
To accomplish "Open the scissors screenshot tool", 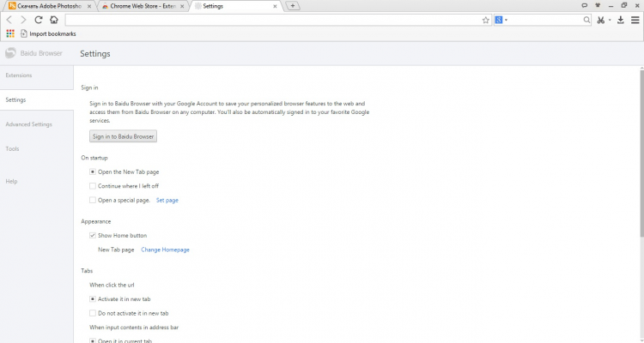I will [601, 20].
